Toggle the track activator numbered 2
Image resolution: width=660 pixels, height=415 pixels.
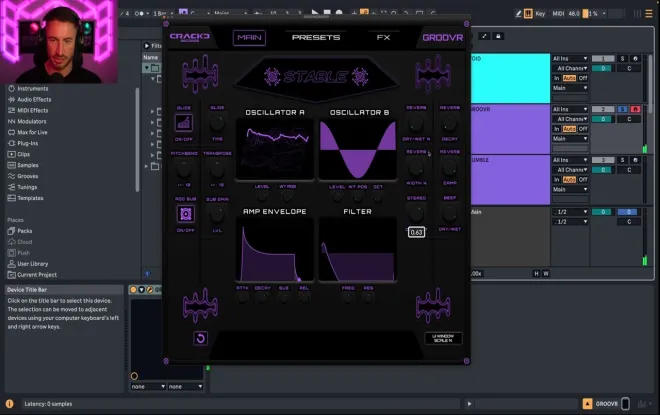tap(603, 109)
